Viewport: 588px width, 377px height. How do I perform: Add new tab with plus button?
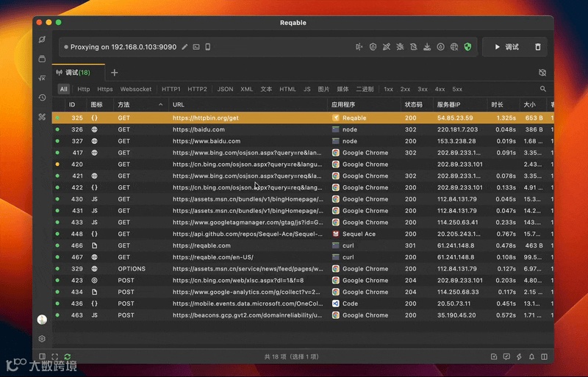coord(115,73)
